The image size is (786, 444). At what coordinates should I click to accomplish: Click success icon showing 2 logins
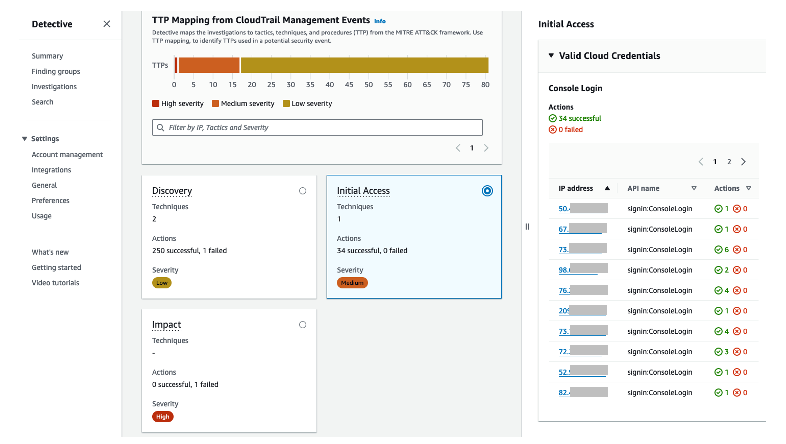click(x=718, y=270)
